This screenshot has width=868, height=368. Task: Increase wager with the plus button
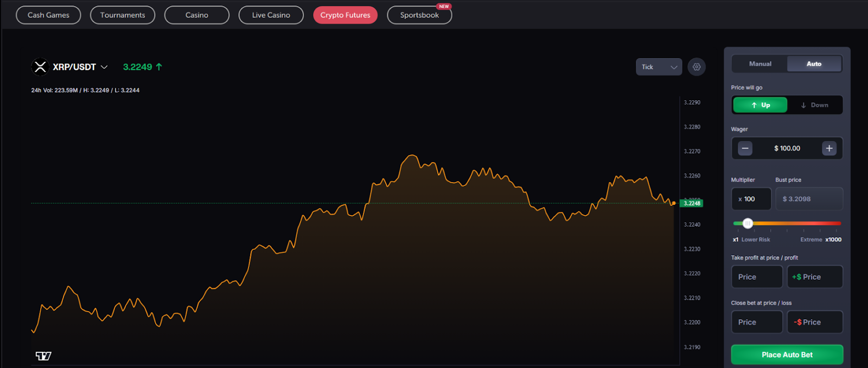click(x=829, y=148)
